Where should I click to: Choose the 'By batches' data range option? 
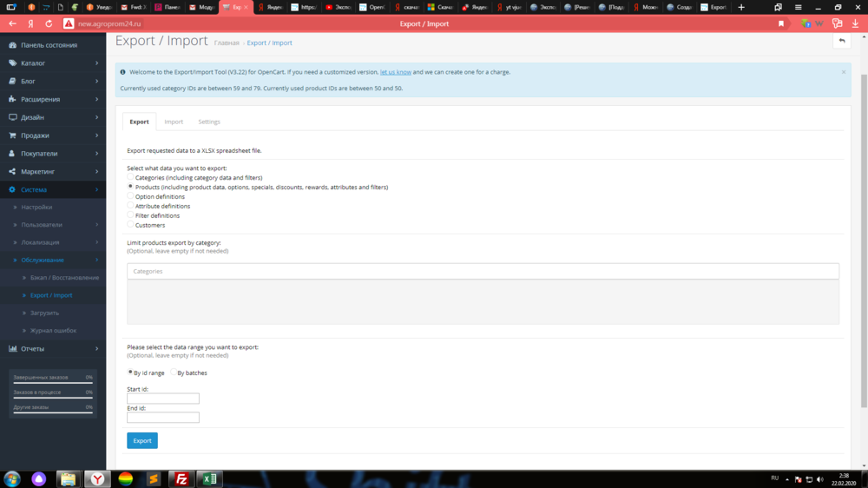point(173,373)
